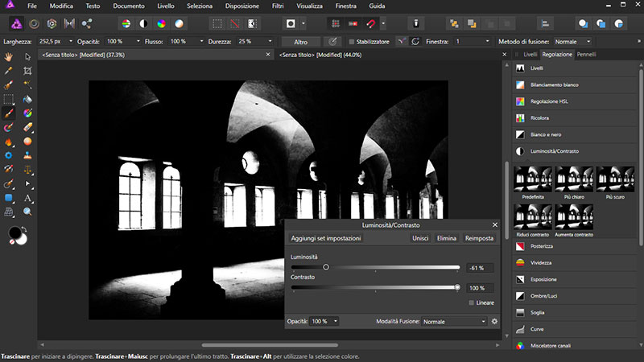Swap foreground and background colors

24,229
